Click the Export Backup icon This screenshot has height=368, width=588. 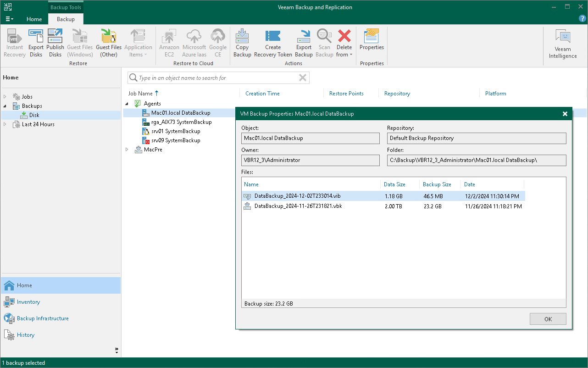304,42
